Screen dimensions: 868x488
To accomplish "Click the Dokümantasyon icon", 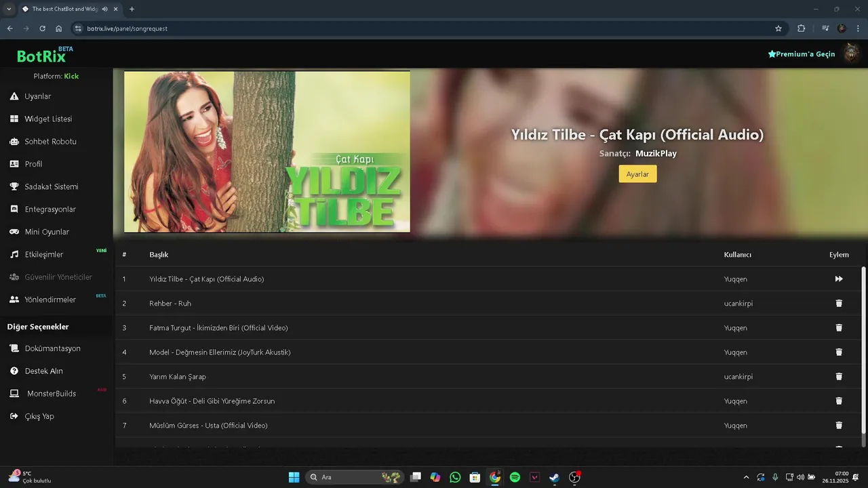I will [x=14, y=348].
